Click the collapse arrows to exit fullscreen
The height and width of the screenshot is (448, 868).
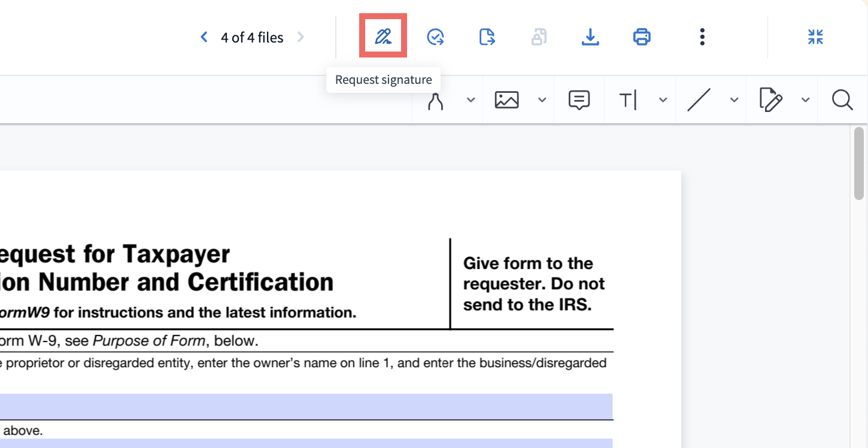pos(815,37)
